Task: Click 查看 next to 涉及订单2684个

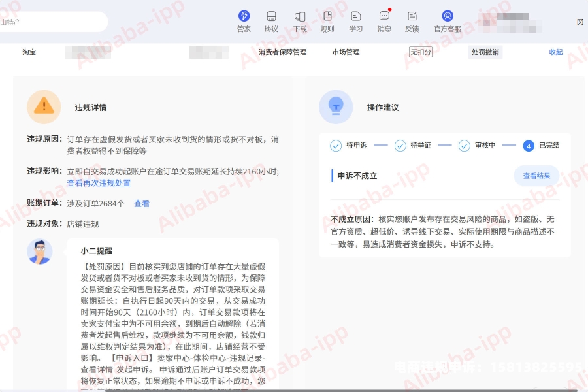Action: coord(142,204)
